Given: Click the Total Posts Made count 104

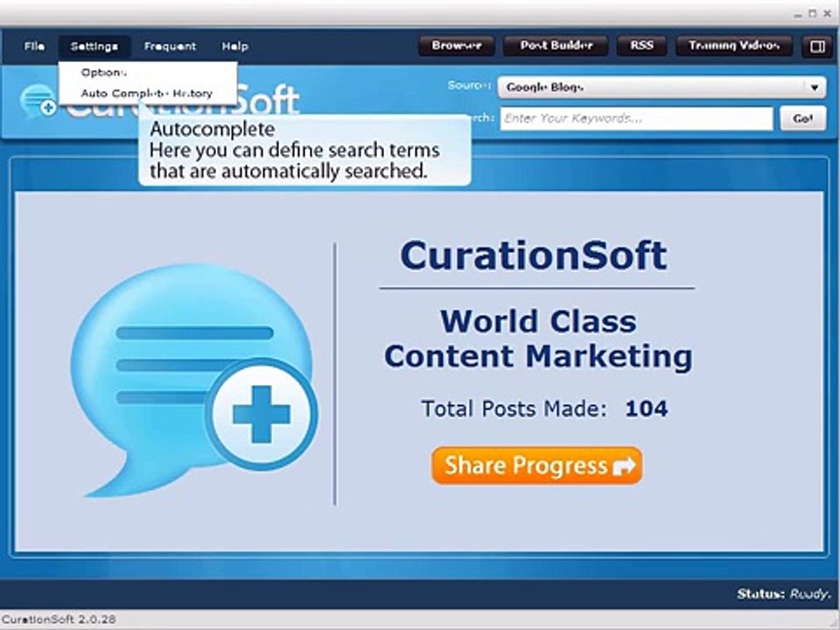Looking at the screenshot, I should click(x=646, y=409).
